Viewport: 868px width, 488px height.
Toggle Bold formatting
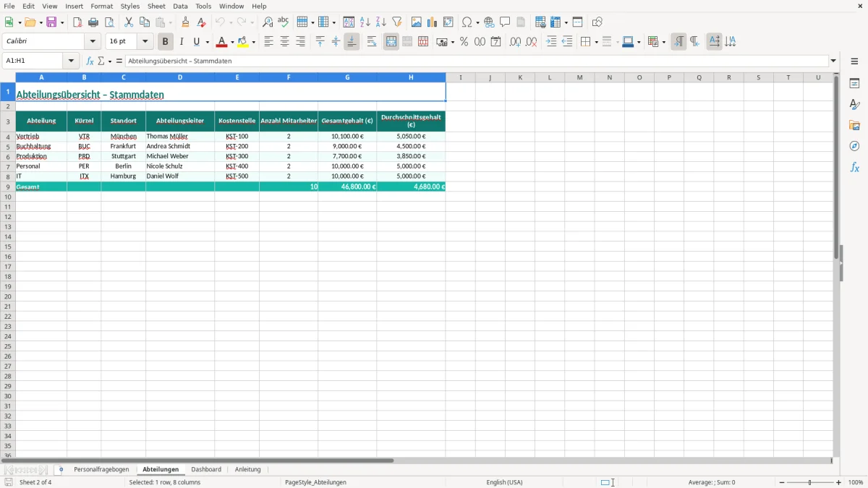[x=166, y=42]
